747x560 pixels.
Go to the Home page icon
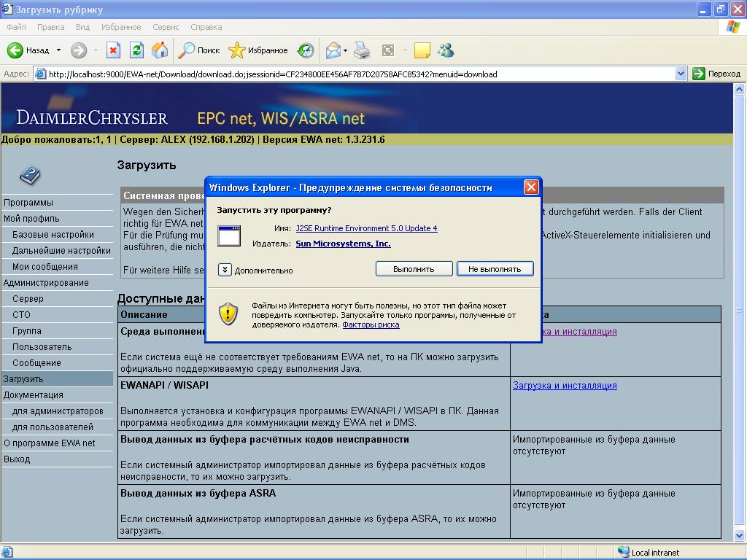click(160, 50)
